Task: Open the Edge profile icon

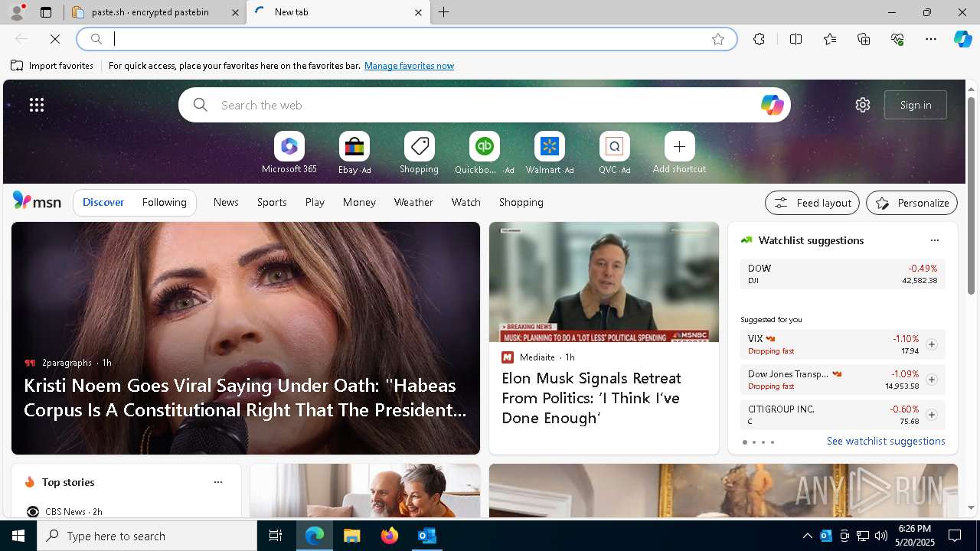Action: 16,12
